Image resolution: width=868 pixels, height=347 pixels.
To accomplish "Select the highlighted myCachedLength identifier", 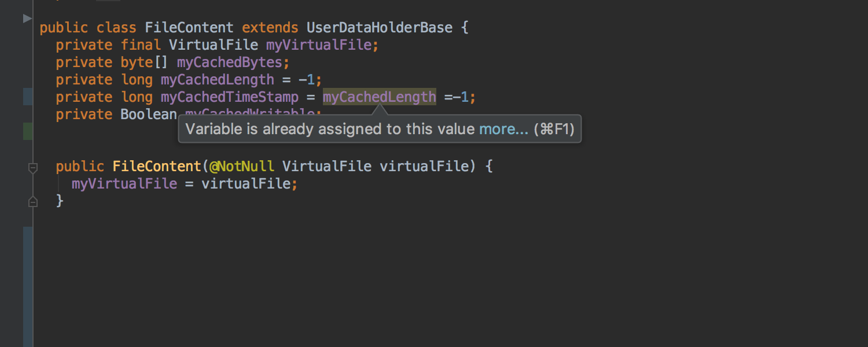I will pos(379,97).
